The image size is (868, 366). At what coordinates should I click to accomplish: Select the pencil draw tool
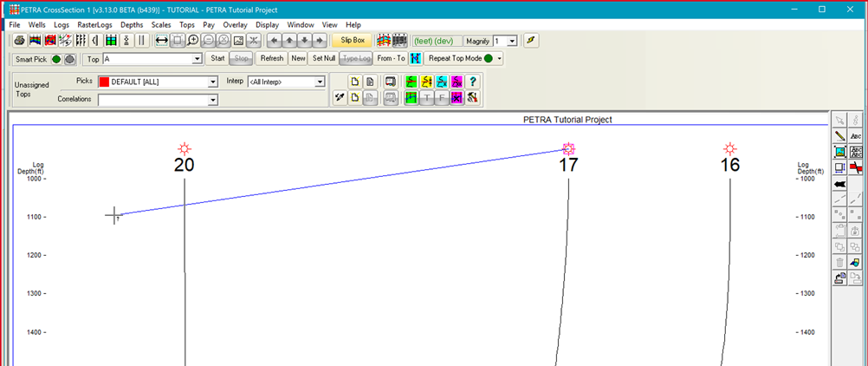pos(839,135)
